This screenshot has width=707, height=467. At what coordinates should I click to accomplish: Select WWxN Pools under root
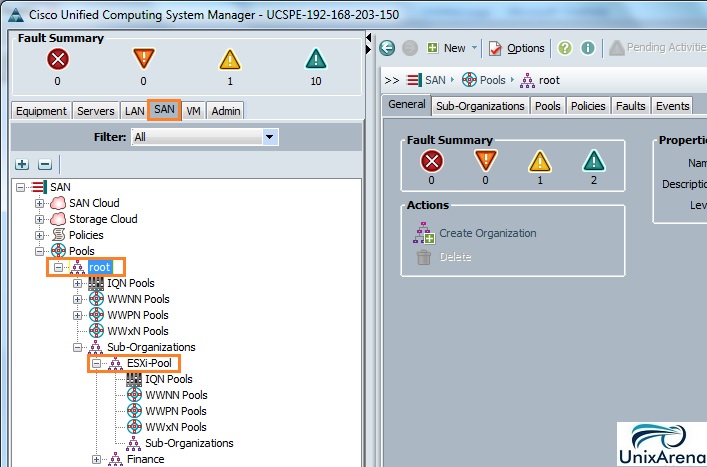click(x=138, y=331)
